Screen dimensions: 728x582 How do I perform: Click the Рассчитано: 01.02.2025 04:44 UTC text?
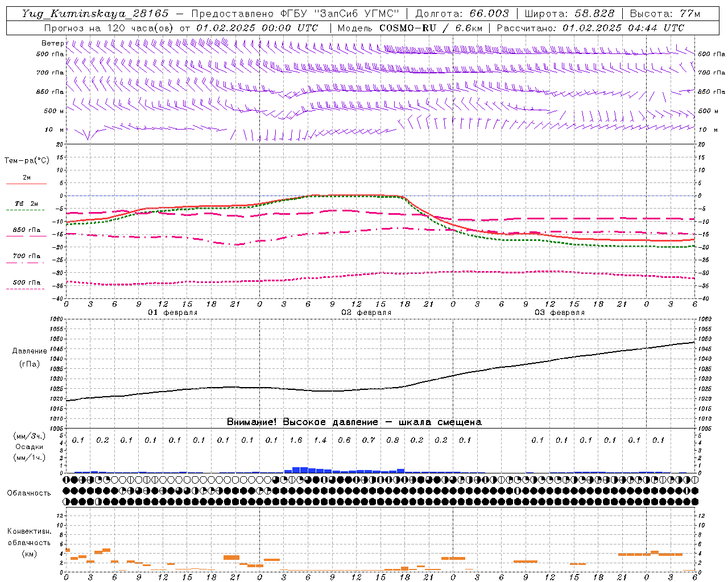[x=590, y=28]
